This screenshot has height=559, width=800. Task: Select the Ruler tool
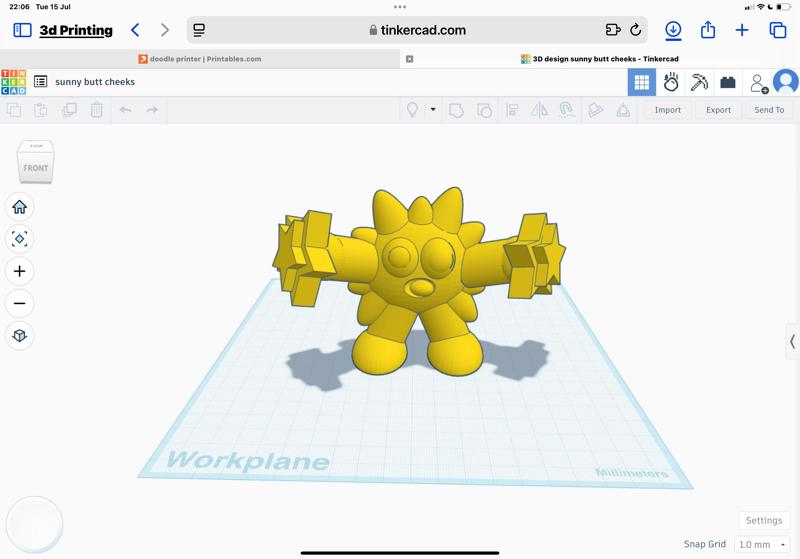623,110
